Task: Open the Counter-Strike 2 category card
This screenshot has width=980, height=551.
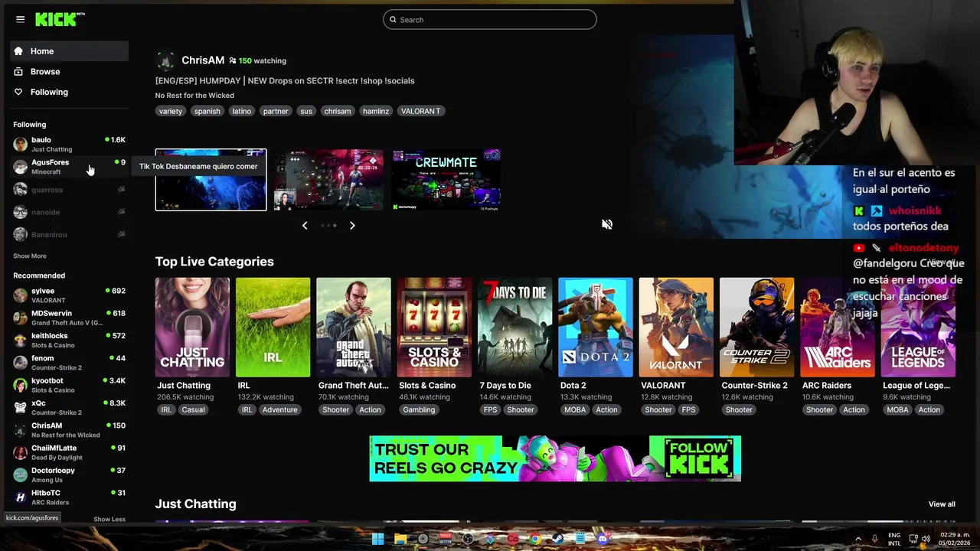Action: (x=757, y=328)
